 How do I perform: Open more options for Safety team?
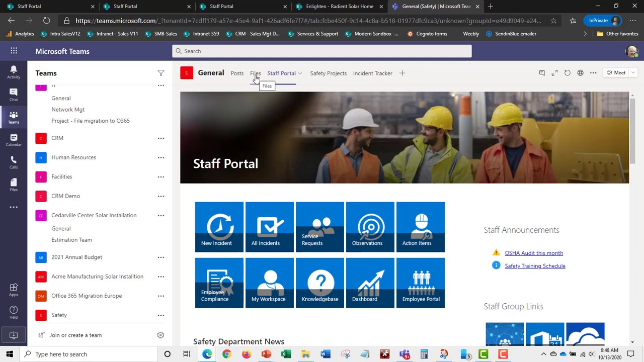tap(161, 315)
